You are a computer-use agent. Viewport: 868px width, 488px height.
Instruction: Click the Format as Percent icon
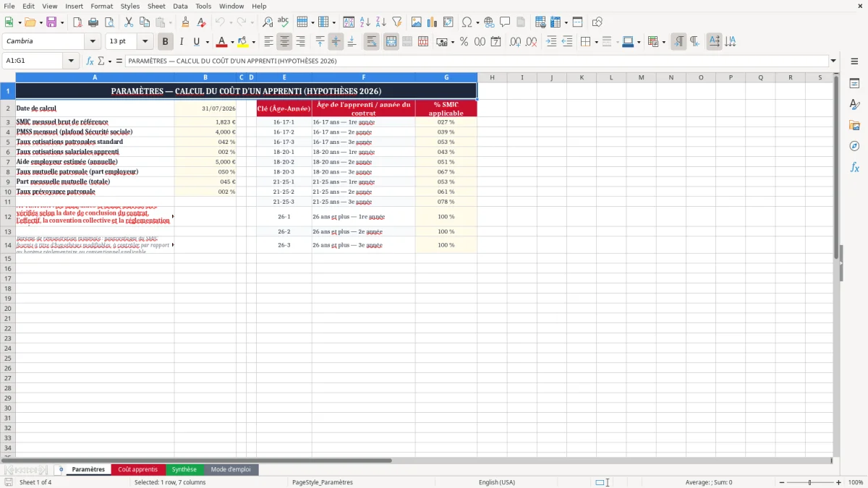[464, 42]
